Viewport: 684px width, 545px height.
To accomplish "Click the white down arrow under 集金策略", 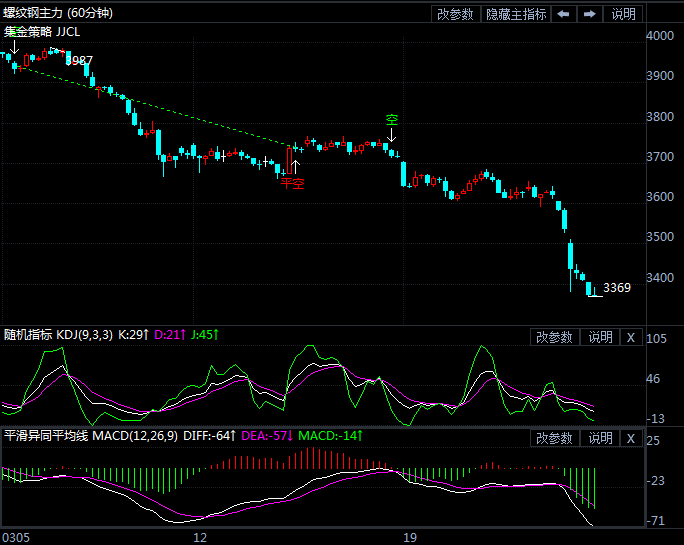I will coord(15,47).
